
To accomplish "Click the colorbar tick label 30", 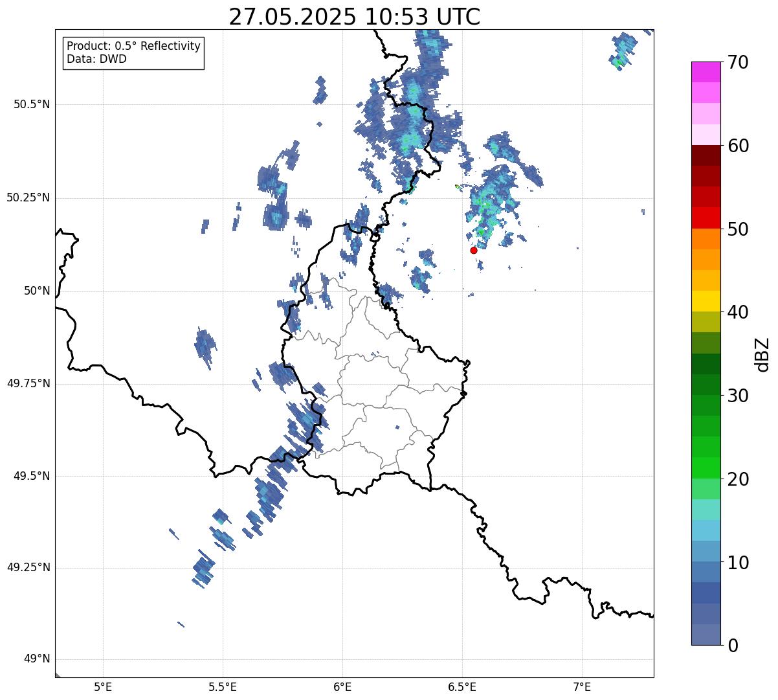I will tap(737, 396).
